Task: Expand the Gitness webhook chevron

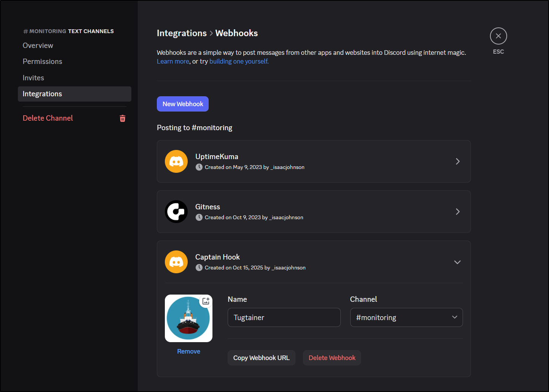Action: [458, 212]
